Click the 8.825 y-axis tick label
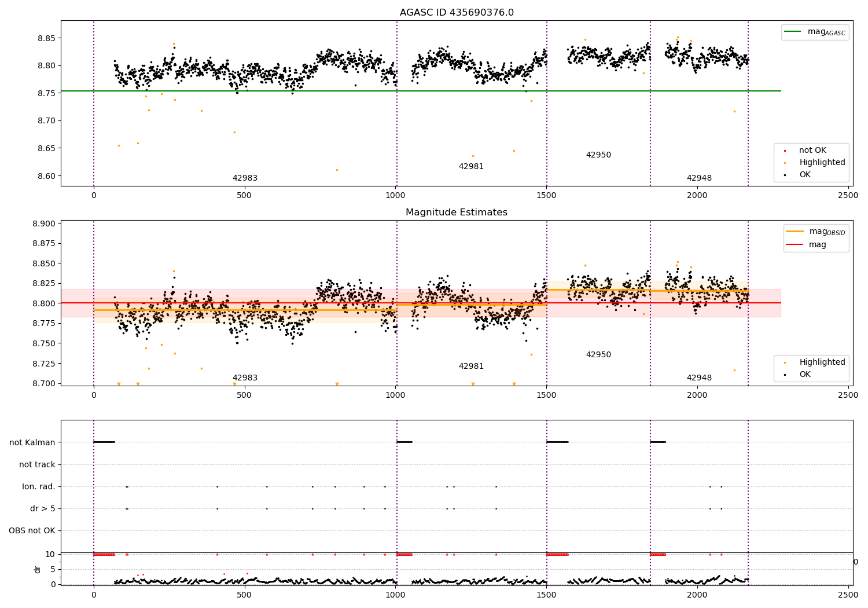The height and width of the screenshot is (608, 868). [44, 284]
